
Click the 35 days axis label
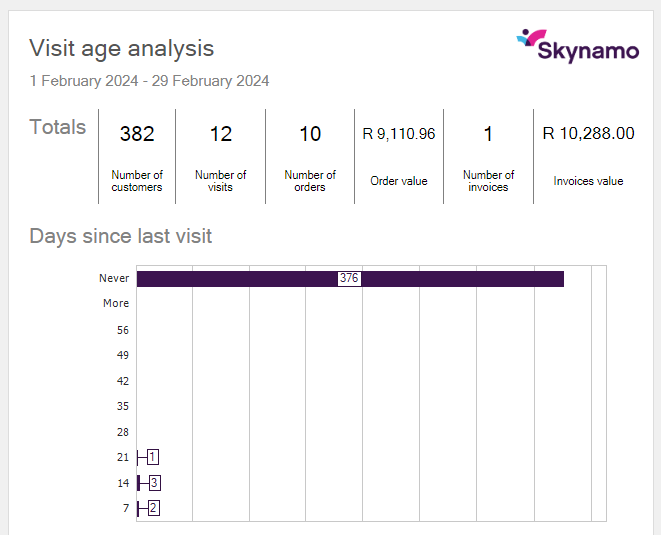[122, 406]
